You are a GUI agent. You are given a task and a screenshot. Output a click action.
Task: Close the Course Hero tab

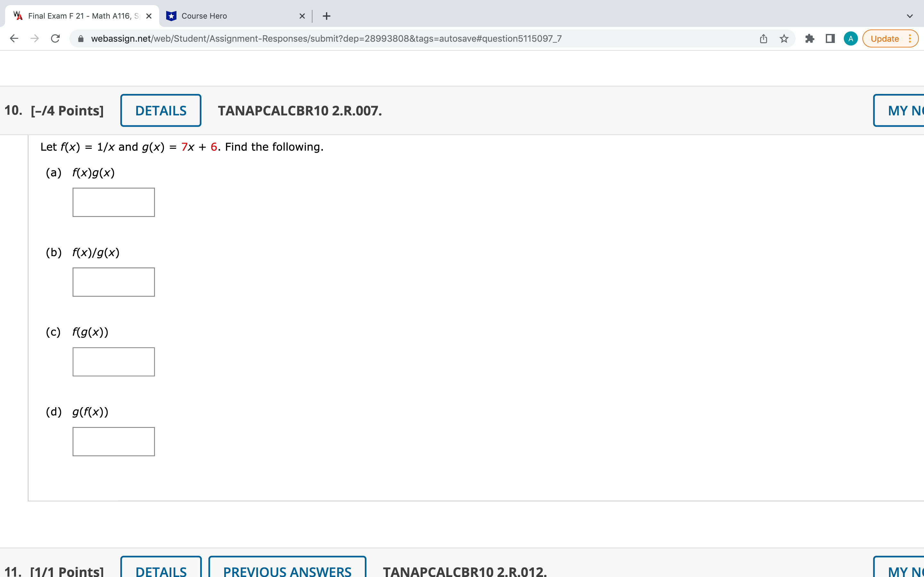[302, 16]
